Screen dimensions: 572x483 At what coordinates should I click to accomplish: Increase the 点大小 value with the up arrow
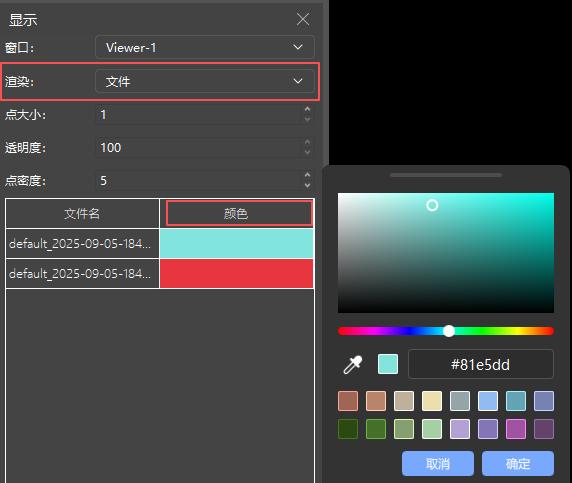coord(307,109)
